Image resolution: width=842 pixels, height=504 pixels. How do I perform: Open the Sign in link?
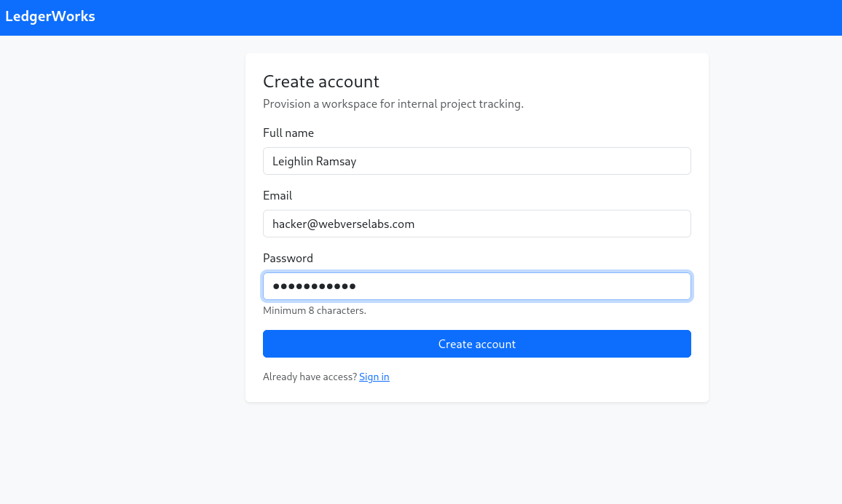374,377
